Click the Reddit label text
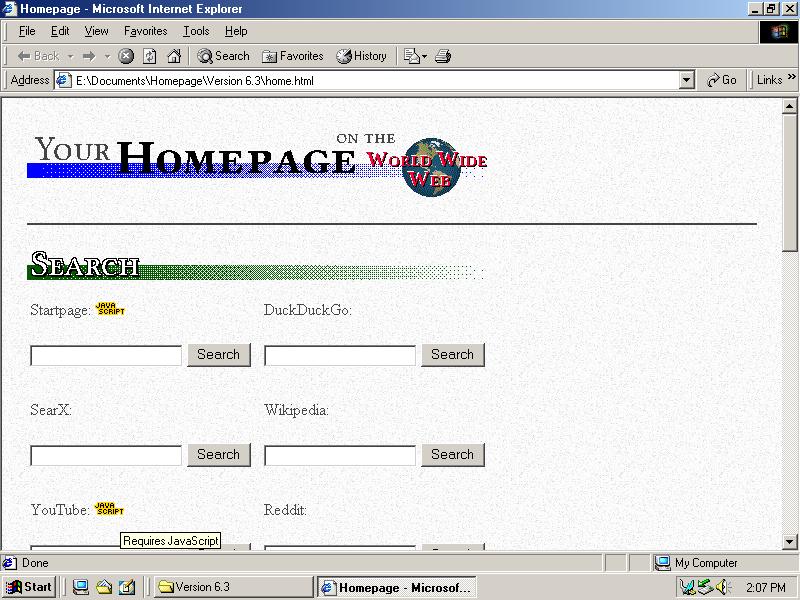This screenshot has width=800, height=600. (285, 510)
